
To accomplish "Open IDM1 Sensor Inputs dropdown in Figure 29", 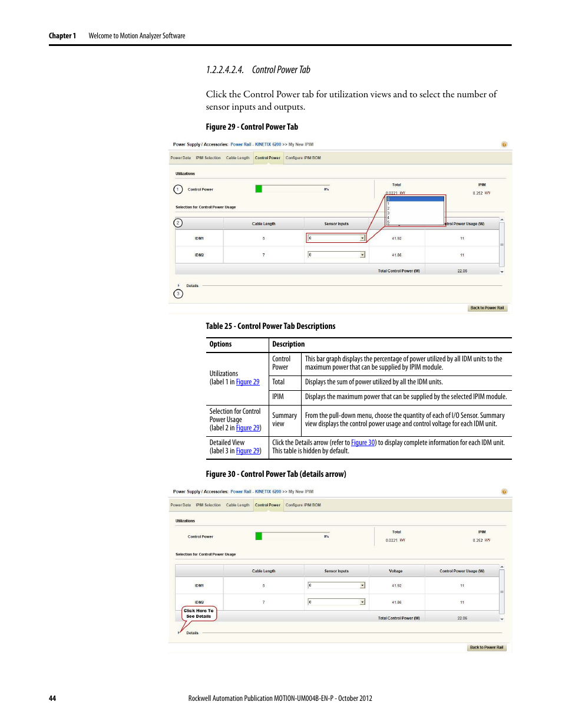I will (x=336, y=238).
